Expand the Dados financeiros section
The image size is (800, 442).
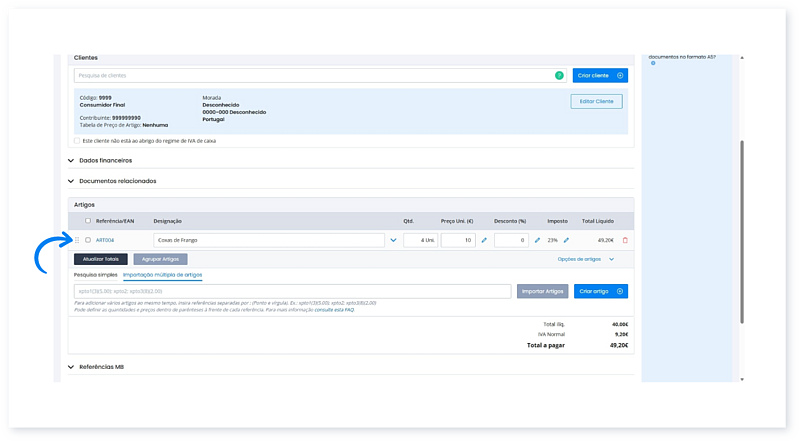click(71, 160)
